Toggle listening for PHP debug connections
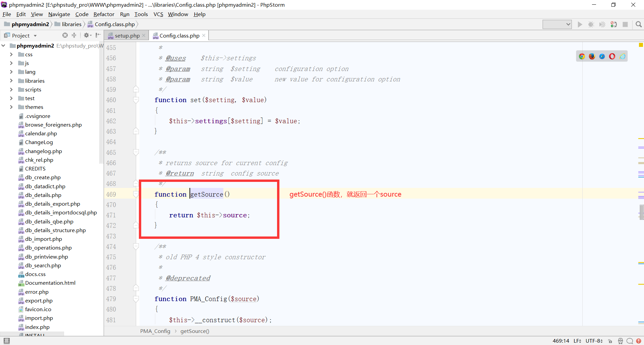This screenshot has height=345, width=644. pos(614,24)
